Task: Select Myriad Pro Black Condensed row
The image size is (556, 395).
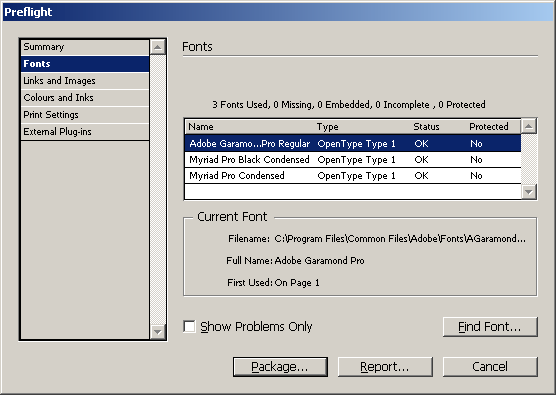Action: (x=353, y=160)
